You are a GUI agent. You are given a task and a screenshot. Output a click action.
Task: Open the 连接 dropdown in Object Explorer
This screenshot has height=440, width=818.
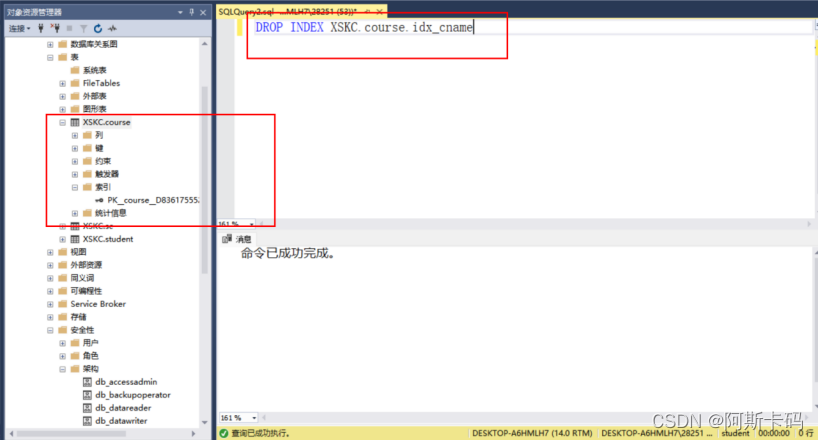click(19, 28)
